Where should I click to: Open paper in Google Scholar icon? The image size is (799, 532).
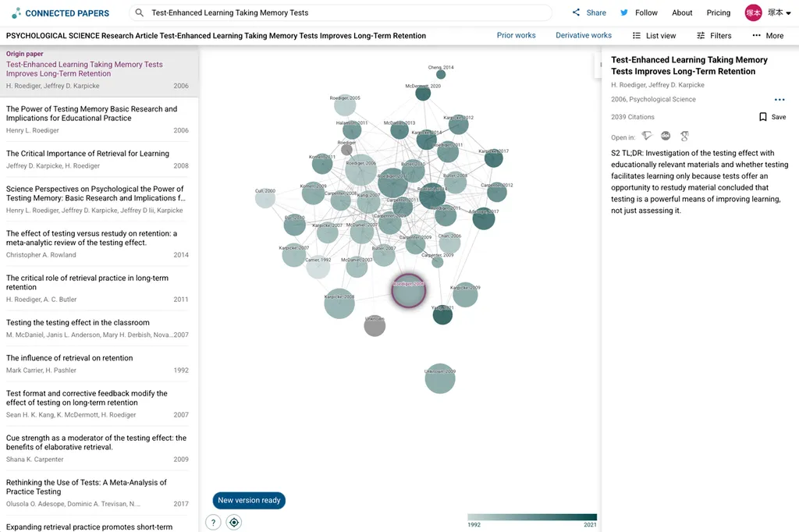684,137
